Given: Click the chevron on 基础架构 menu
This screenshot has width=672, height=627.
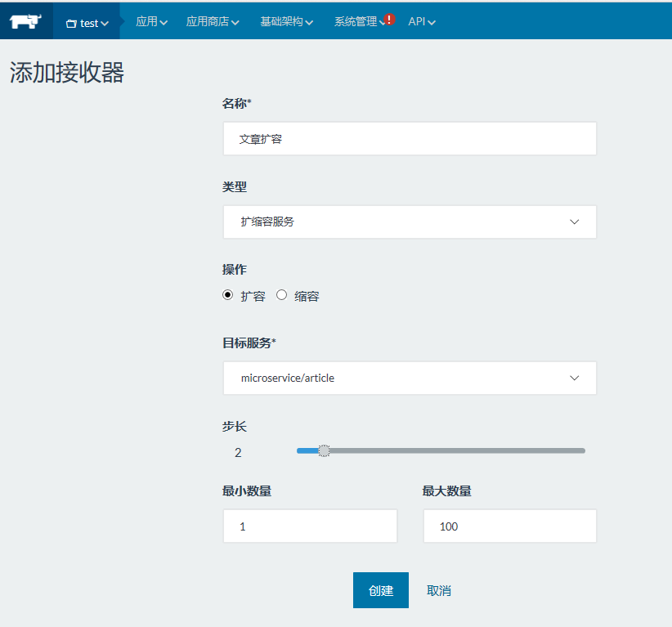Looking at the screenshot, I should click(309, 23).
